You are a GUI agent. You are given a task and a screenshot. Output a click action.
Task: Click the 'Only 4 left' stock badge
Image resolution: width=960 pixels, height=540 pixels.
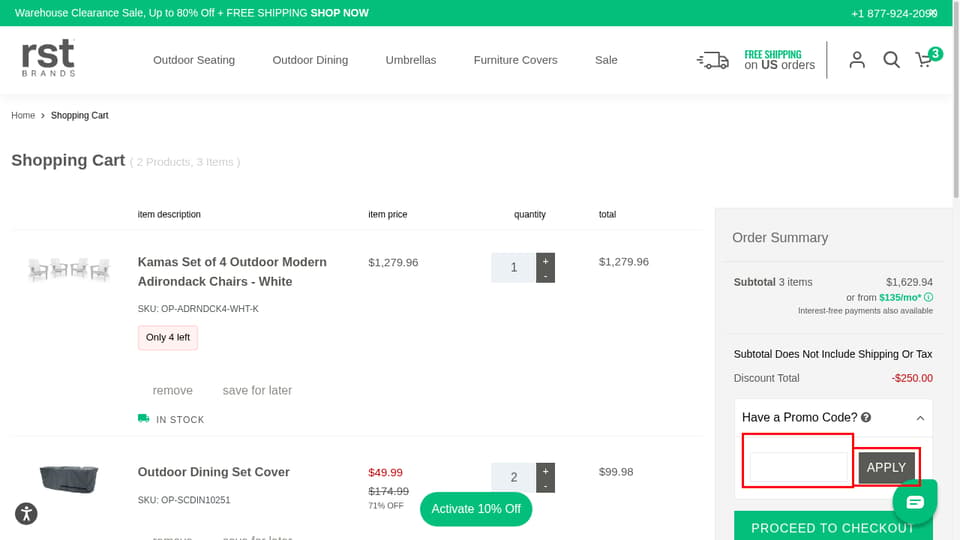coord(168,337)
